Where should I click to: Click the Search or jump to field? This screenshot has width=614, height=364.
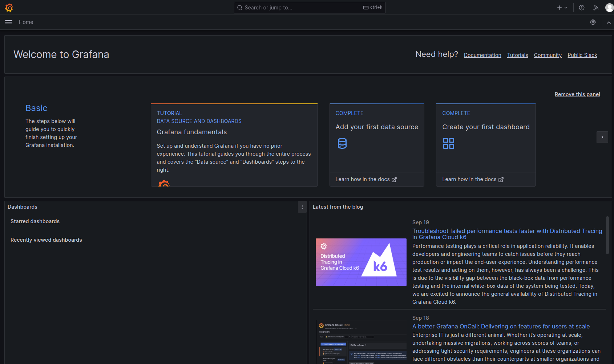[x=310, y=8]
